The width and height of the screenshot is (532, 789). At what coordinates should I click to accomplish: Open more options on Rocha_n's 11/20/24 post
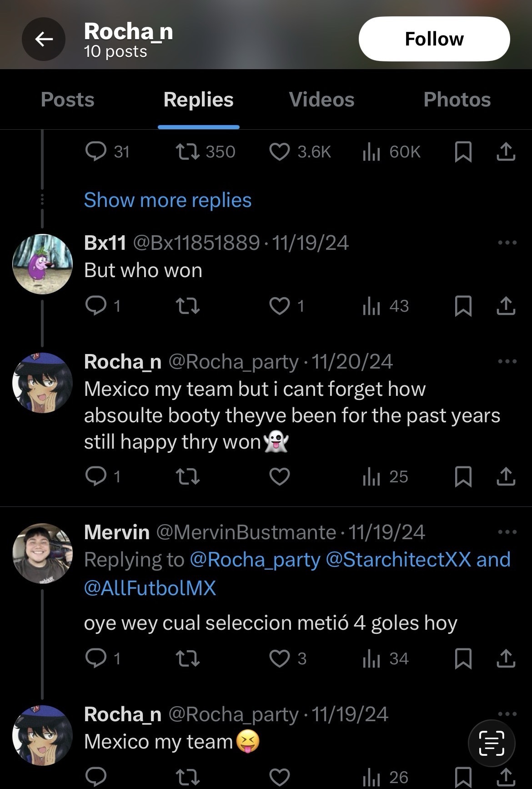(507, 362)
